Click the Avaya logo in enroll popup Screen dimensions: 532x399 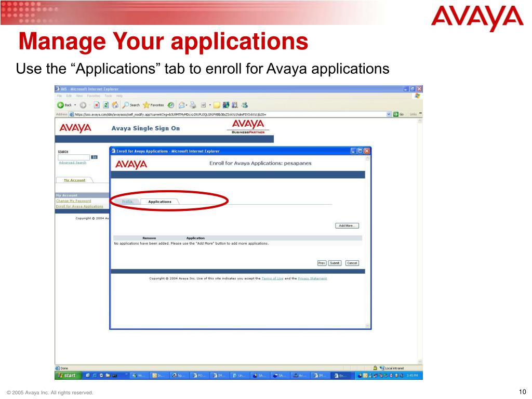[131, 165]
